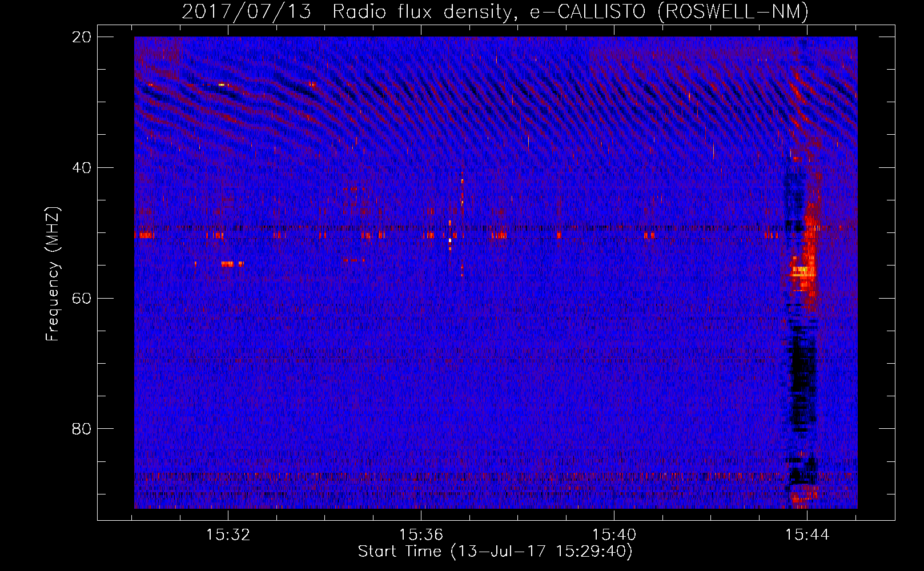Viewport: 924px width, 571px height.
Task: Click the '20' frequency tick label
Action: coord(82,37)
